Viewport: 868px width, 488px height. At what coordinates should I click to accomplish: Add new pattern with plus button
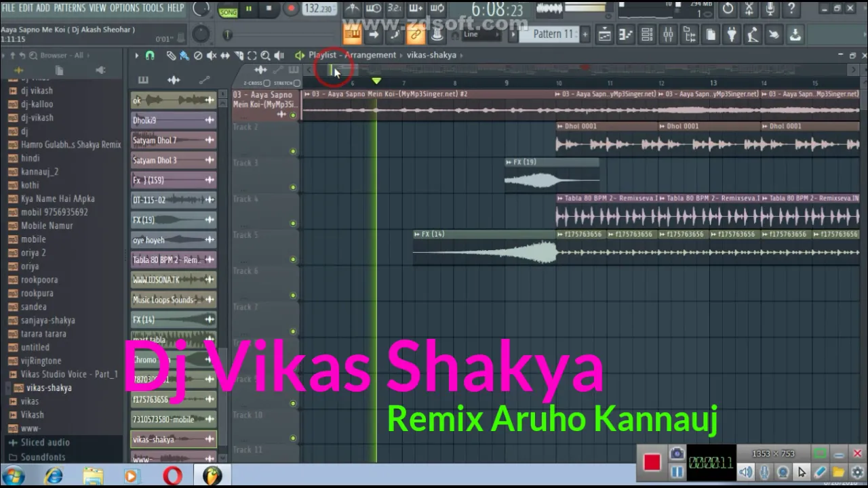coord(585,34)
